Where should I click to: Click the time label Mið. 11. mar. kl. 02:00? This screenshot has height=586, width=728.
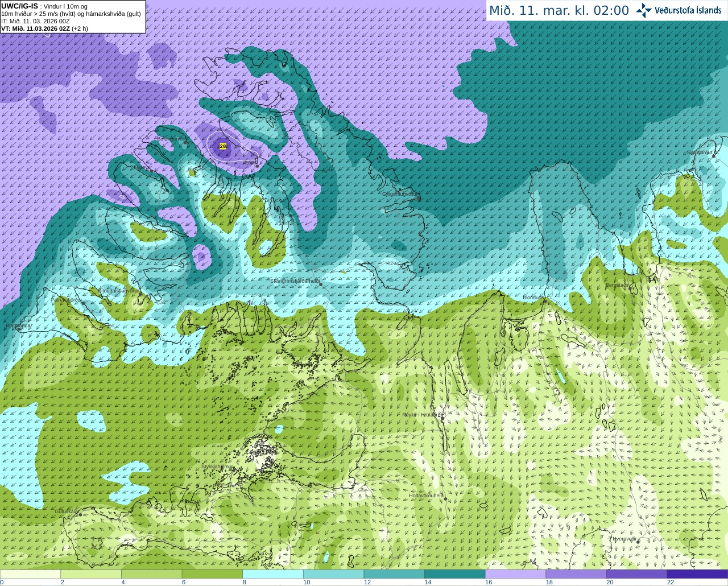559,11
